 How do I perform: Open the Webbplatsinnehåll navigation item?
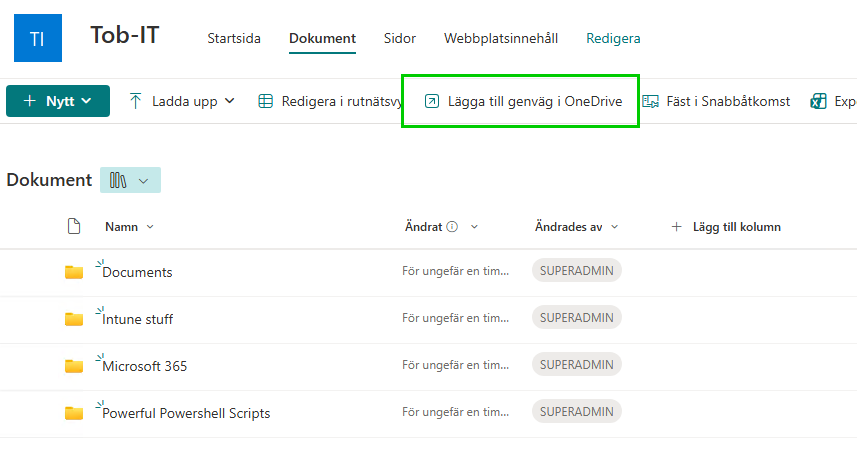pyautogui.click(x=500, y=39)
